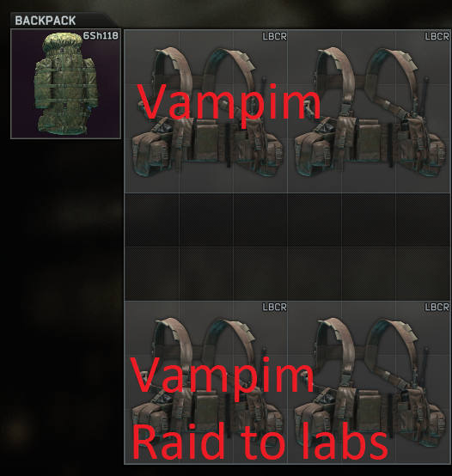Select the rightmost cell in lower empty row
The height and width of the screenshot is (476, 452).
[x=424, y=274]
